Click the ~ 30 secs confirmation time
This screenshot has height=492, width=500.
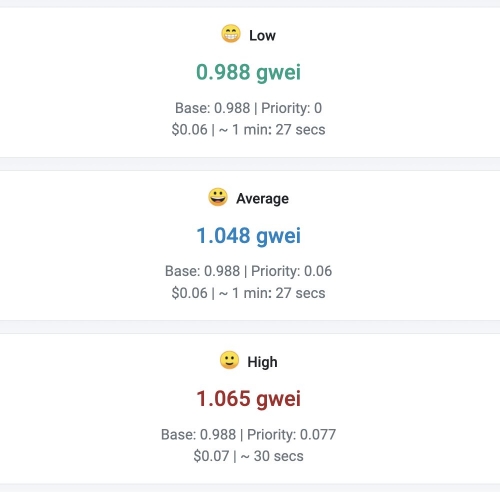tap(272, 456)
